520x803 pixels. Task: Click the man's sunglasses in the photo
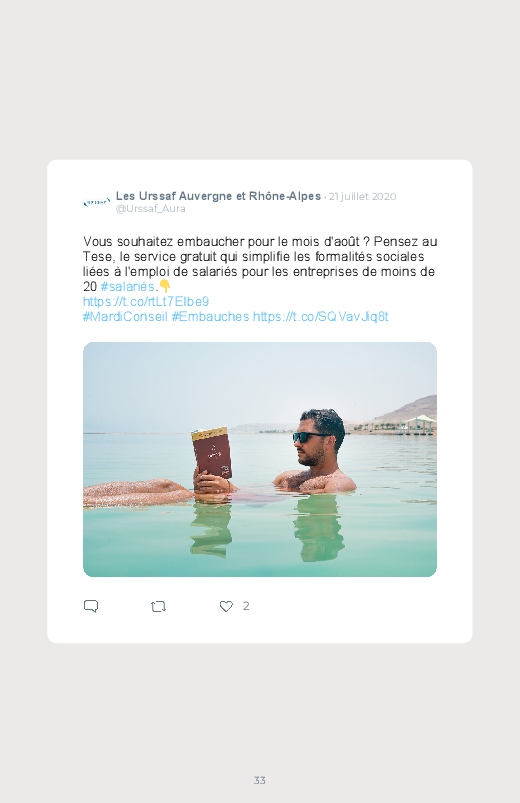[x=309, y=437]
